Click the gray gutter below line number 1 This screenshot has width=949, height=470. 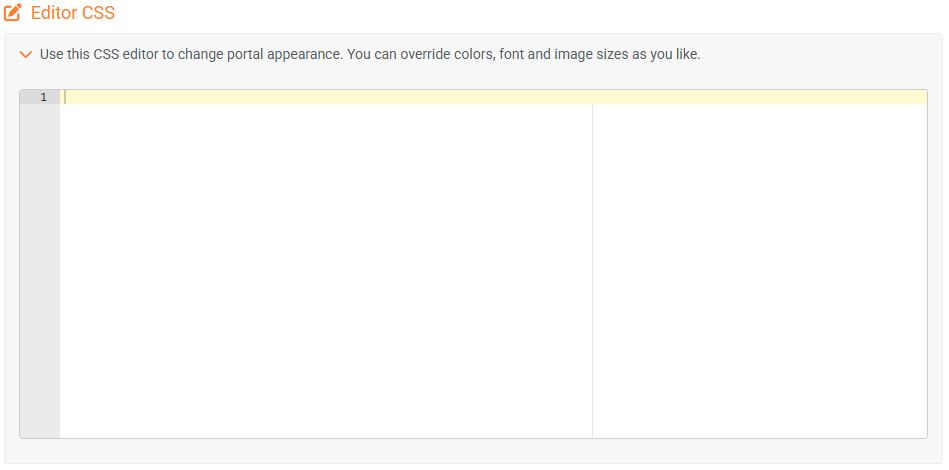(x=40, y=250)
